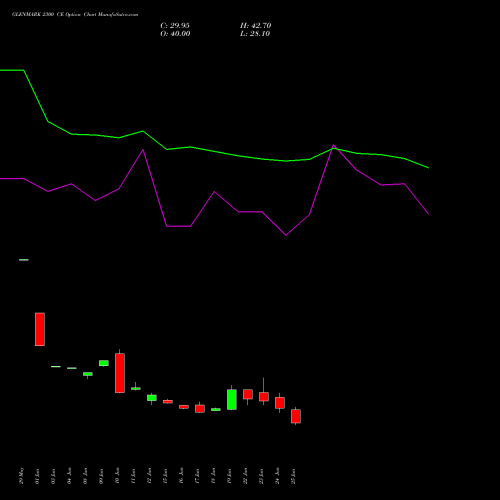Click the low value L: 28.10
This screenshot has height=500, width=500.
[255, 34]
